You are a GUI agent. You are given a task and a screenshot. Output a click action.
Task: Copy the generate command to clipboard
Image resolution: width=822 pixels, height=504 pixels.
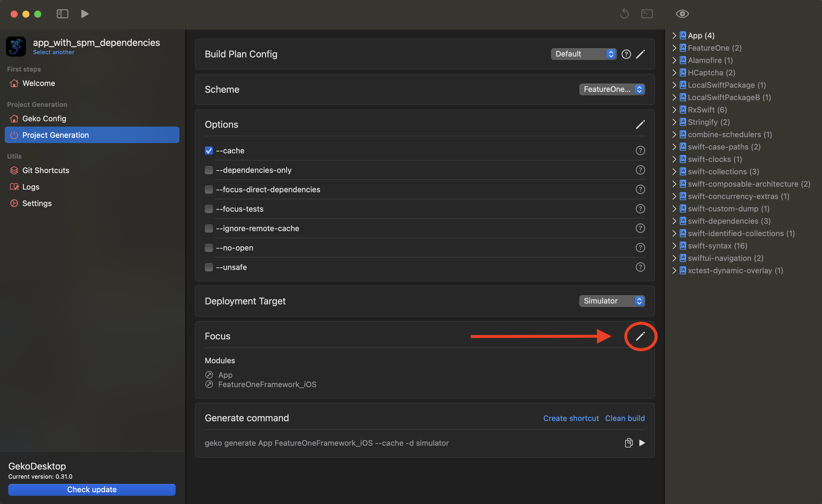(x=628, y=443)
